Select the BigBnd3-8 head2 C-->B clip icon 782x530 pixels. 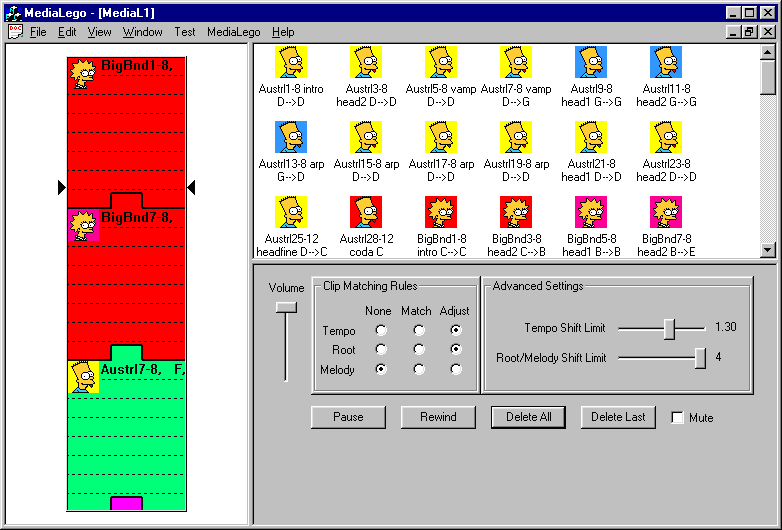pyautogui.click(x=516, y=212)
